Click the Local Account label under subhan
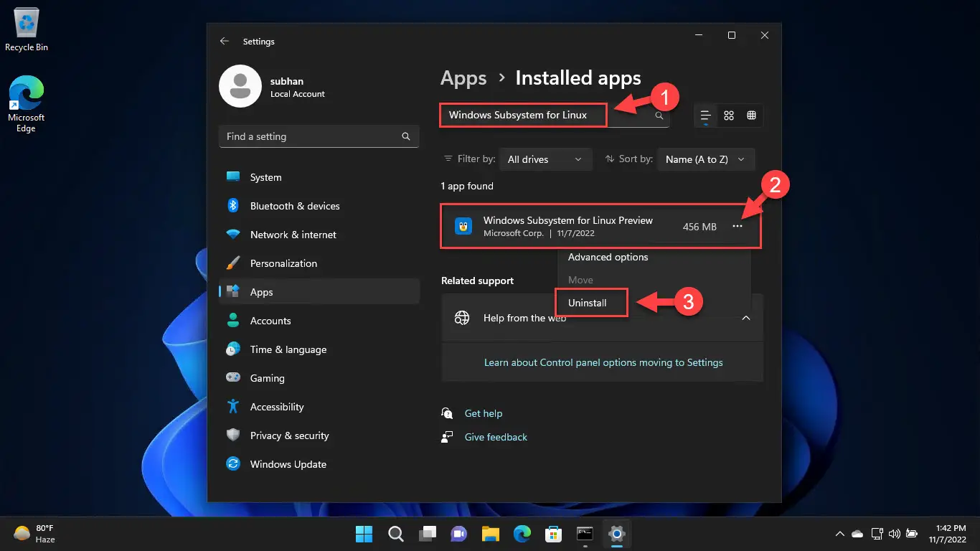Image resolution: width=980 pixels, height=551 pixels. click(x=298, y=94)
